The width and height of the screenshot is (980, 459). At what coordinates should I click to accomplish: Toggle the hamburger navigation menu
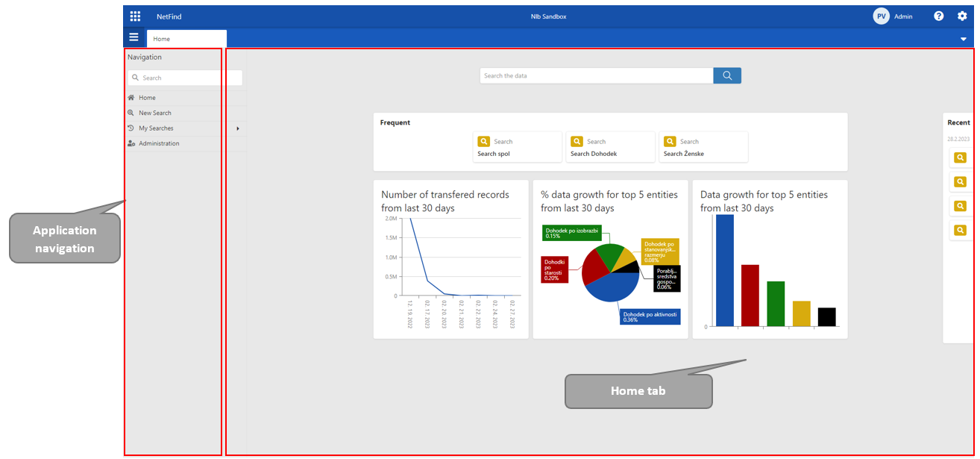click(x=134, y=37)
